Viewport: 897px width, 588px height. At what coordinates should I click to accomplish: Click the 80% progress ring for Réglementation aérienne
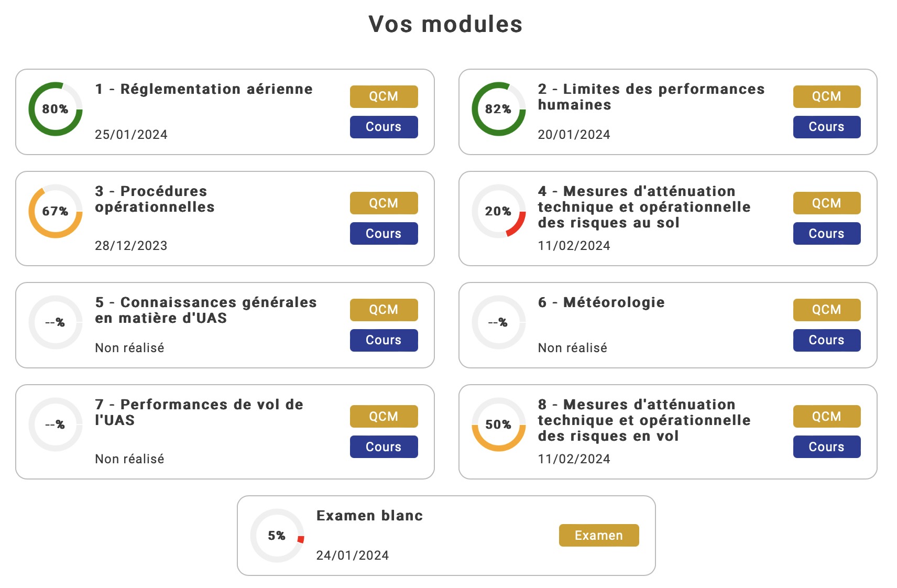click(x=56, y=109)
